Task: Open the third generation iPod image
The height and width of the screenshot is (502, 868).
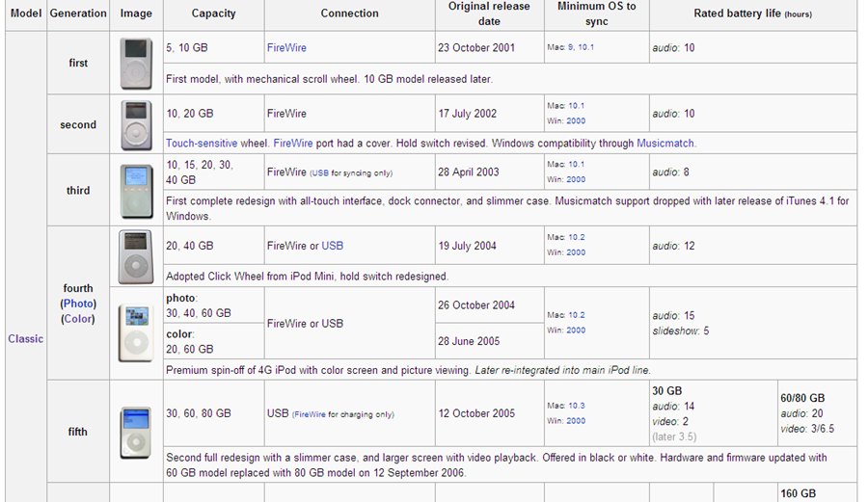Action: click(136, 192)
